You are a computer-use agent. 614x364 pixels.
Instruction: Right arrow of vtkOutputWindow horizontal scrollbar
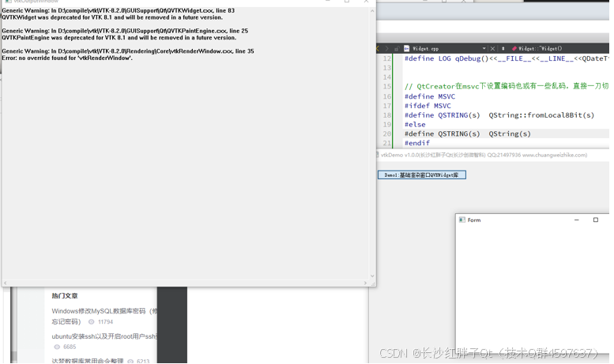[x=365, y=283]
